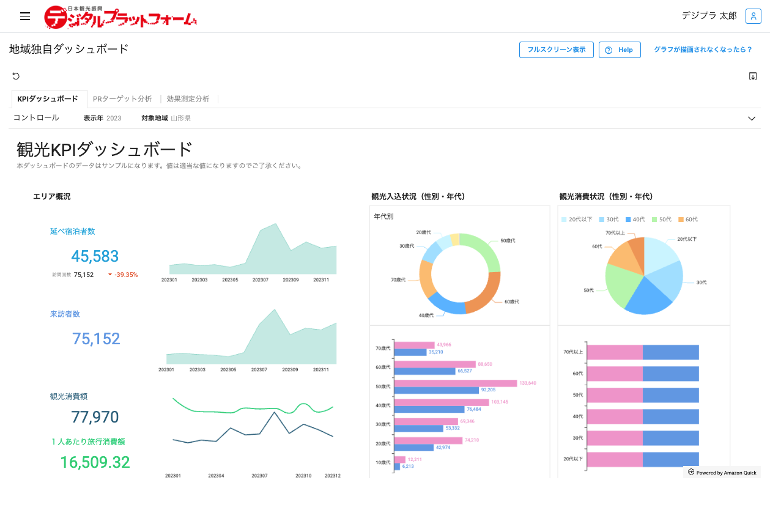Click the Powered by Amazon Quick badge
The image size is (770, 532).
(722, 472)
